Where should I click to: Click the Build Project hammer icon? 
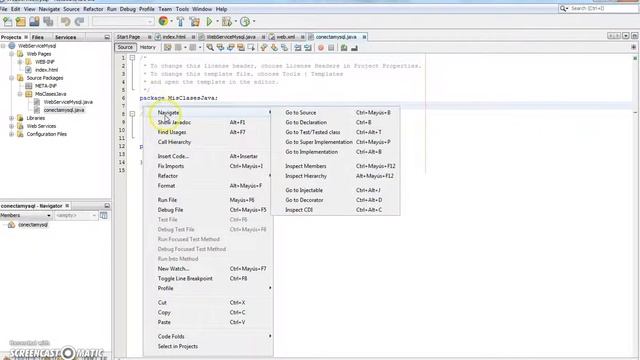click(x=180, y=22)
